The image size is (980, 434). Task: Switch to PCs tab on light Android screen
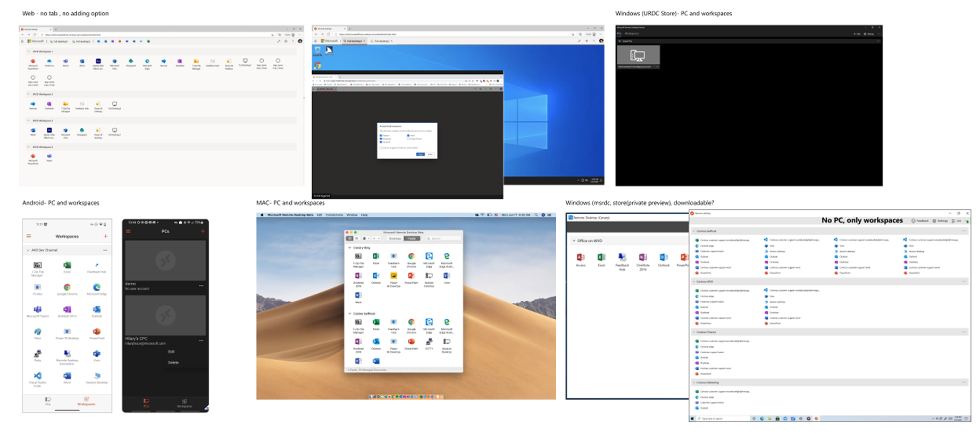tap(47, 401)
